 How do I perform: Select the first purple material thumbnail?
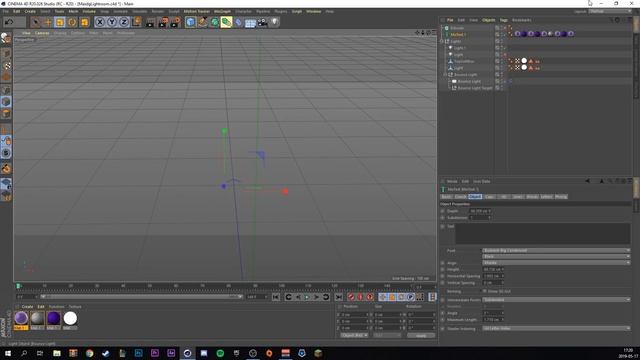(21, 318)
